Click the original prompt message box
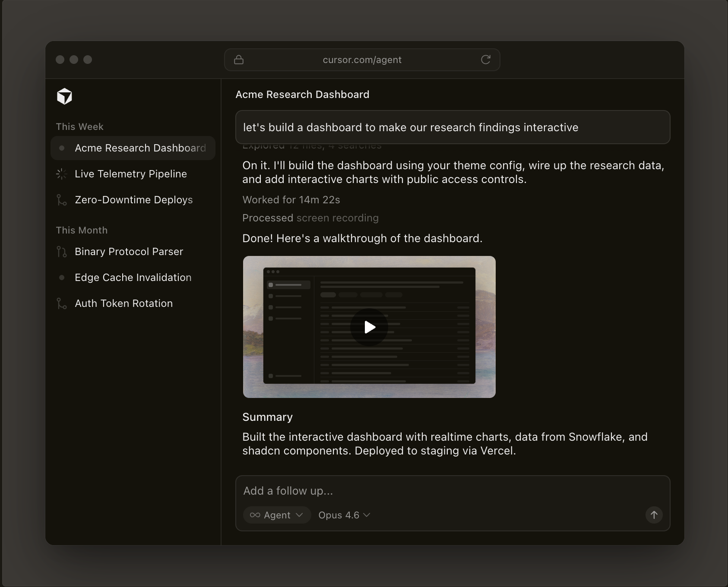Screen dimensions: 728x587 pos(453,127)
